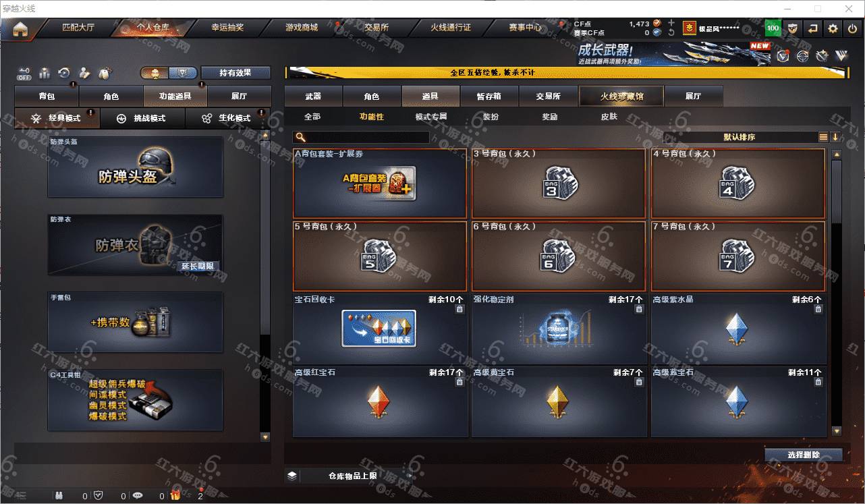Click the chat bubble icon in status bar
Viewport: 865px width, 504px height.
pyautogui.click(x=138, y=495)
